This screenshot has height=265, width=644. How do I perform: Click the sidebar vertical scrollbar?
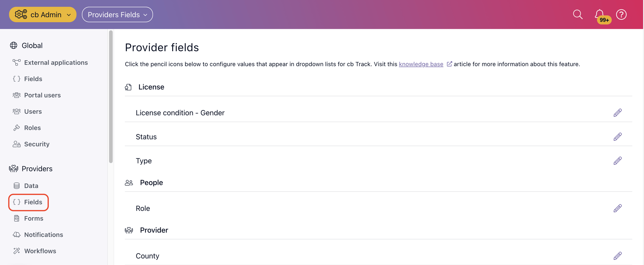(111, 97)
